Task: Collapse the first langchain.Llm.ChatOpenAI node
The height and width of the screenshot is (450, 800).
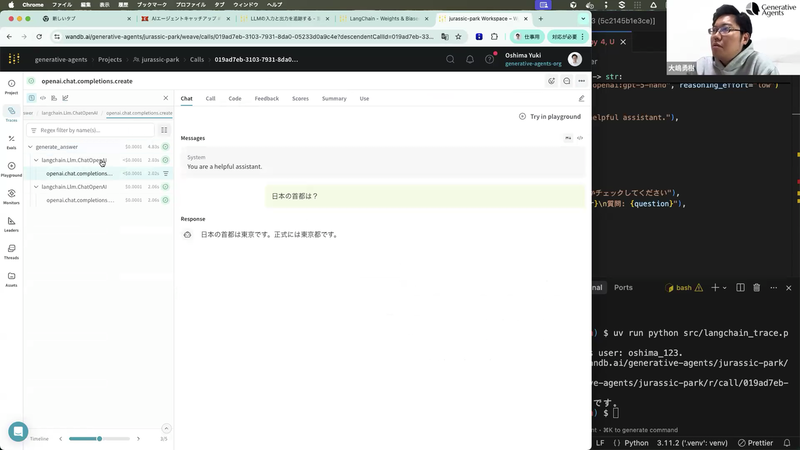Action: pyautogui.click(x=36, y=160)
